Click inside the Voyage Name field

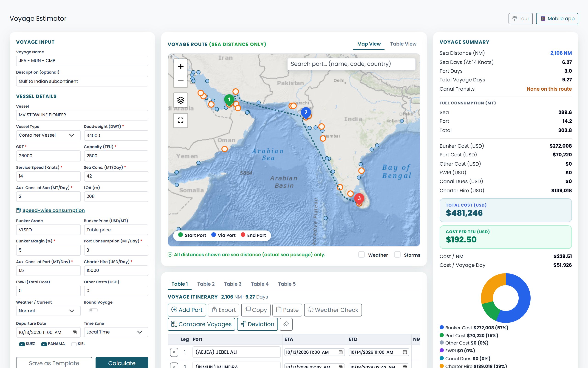[82, 61]
